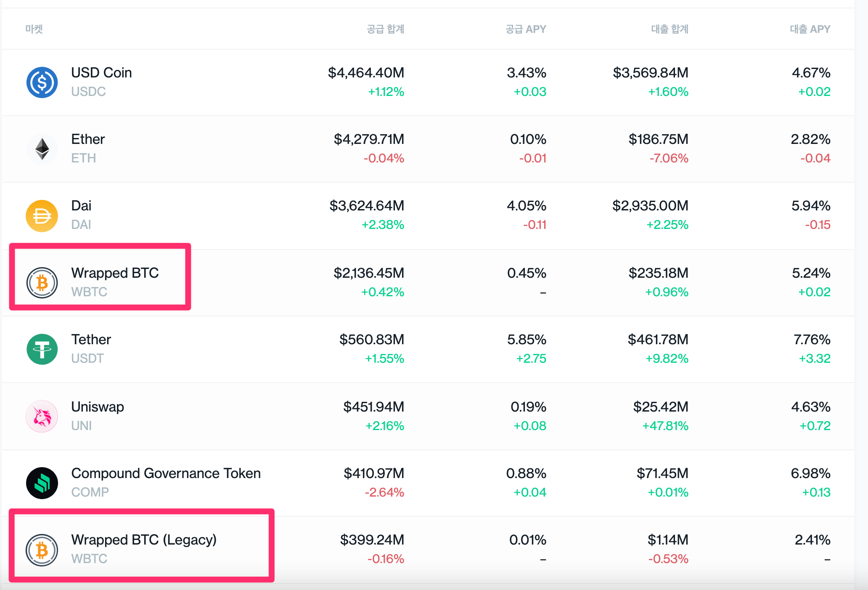Screen dimensions: 868x590
Task: Click the Dai orange logo icon
Action: (x=42, y=216)
